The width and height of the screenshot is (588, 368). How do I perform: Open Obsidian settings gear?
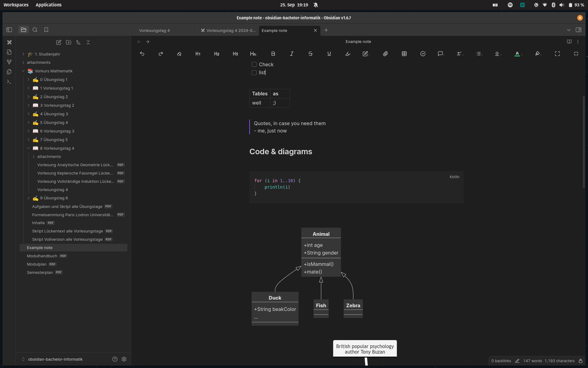pyautogui.click(x=124, y=359)
